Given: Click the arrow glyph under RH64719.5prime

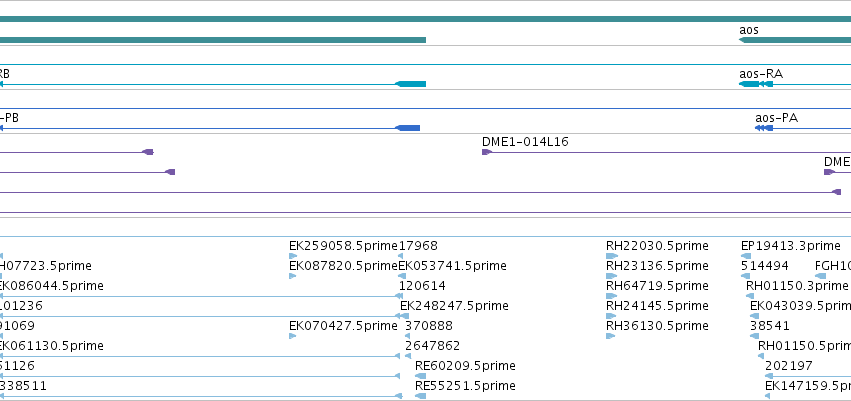Looking at the screenshot, I should click(x=612, y=296).
